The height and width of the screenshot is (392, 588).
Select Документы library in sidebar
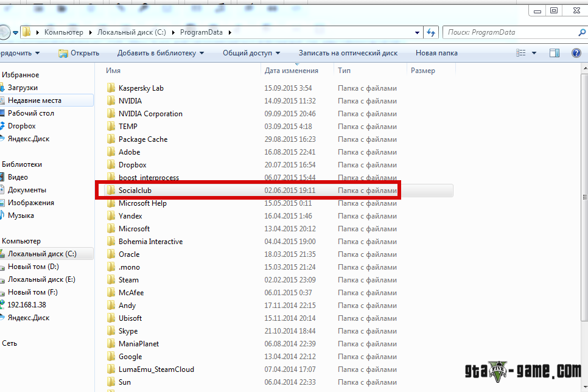(x=27, y=190)
